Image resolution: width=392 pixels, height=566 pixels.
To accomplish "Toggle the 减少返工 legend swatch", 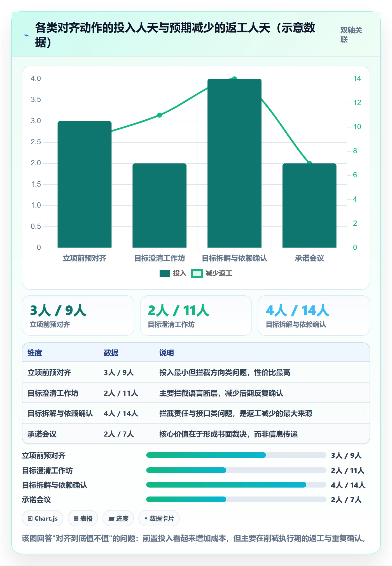I will point(197,273).
